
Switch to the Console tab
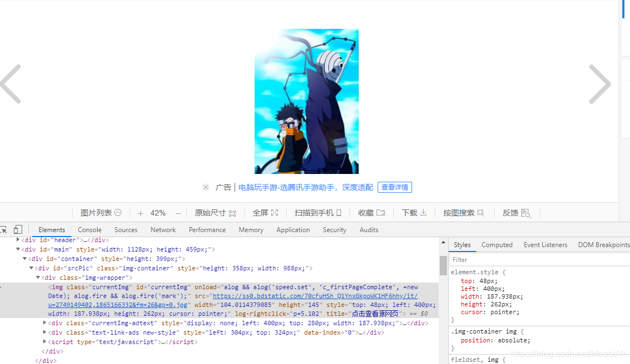point(89,229)
